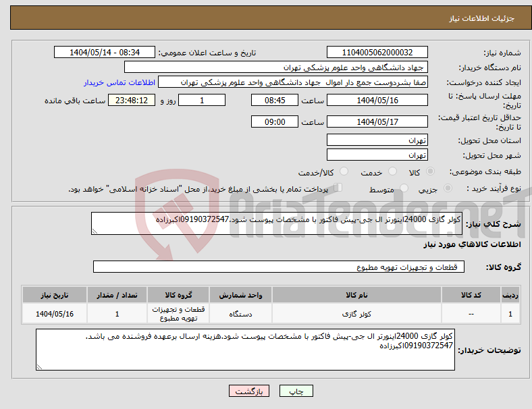Click the delivery province تهران field
This screenshot has height=409, width=532.
click(x=377, y=140)
